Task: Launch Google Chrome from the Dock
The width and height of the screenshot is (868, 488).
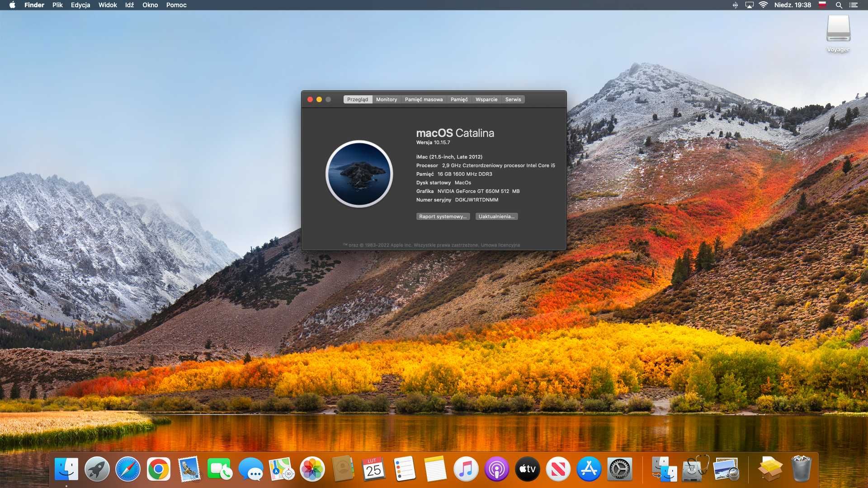Action: (159, 469)
